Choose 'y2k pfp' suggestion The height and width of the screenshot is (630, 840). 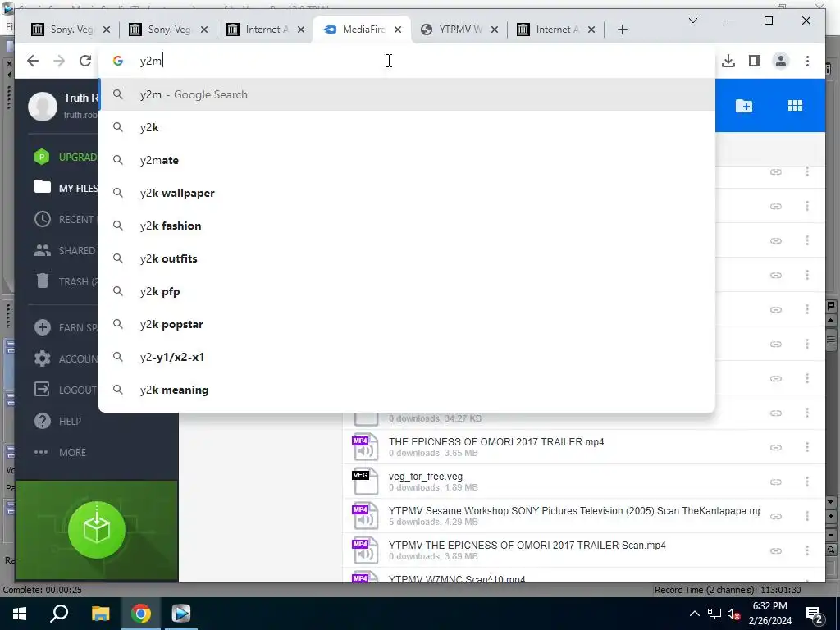407,291
